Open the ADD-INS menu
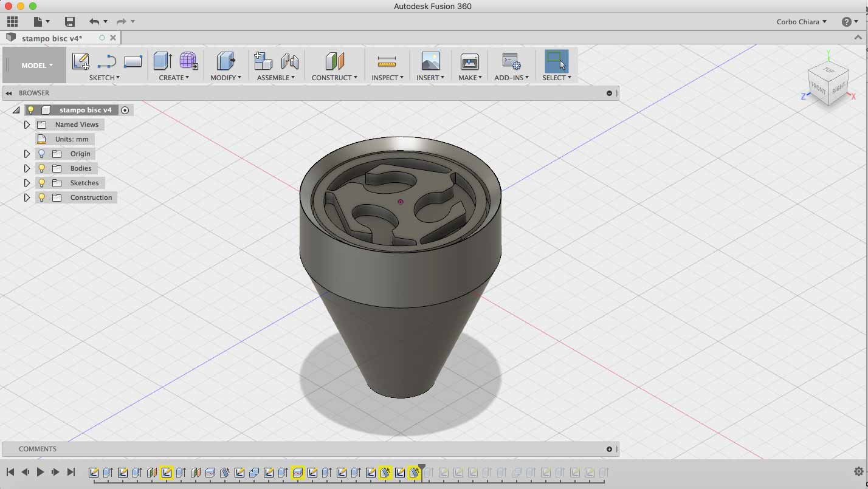This screenshot has height=489, width=868. [x=511, y=78]
